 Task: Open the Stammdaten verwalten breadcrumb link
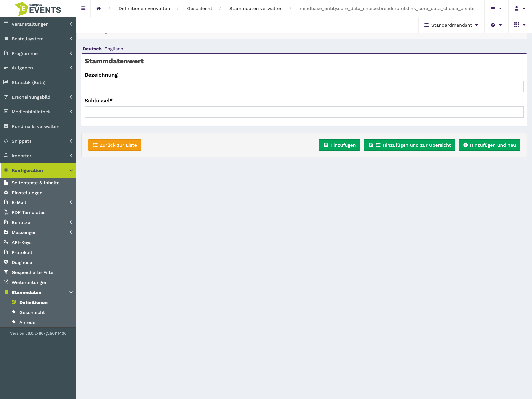point(256,8)
